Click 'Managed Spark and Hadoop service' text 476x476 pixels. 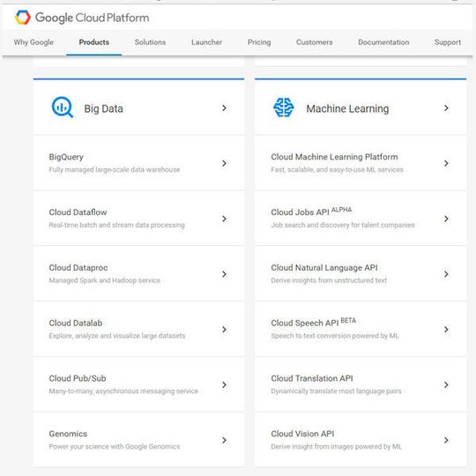coord(104,280)
